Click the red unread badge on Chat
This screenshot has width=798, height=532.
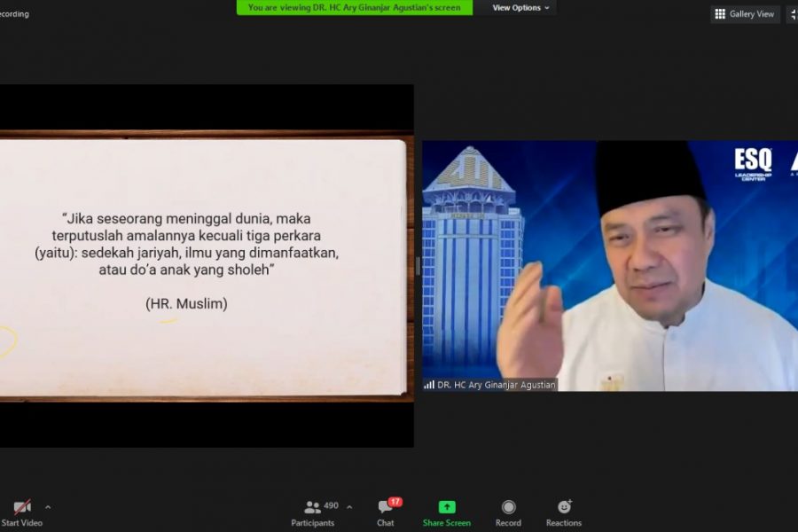pyautogui.click(x=395, y=502)
